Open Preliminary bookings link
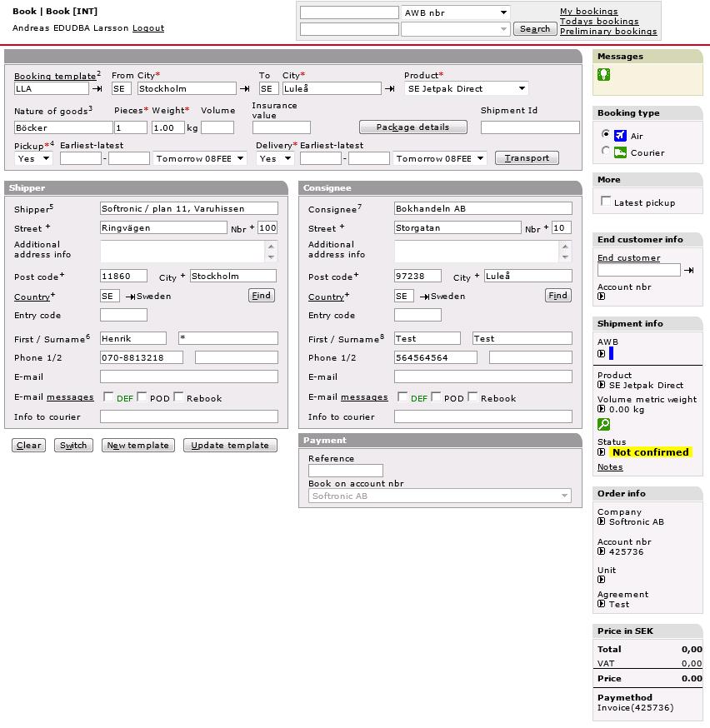The image size is (710, 728). point(608,31)
